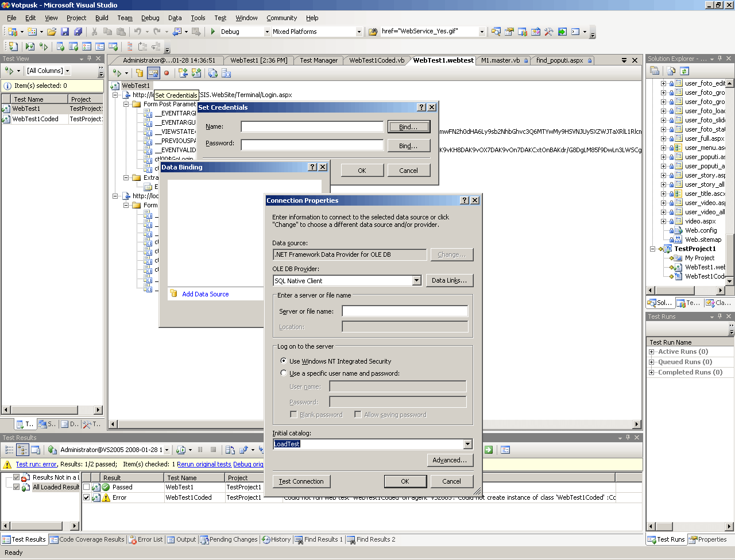Screen dimensions: 735x560
Task: Expand the Active Runs (0) node
Action: (651, 352)
